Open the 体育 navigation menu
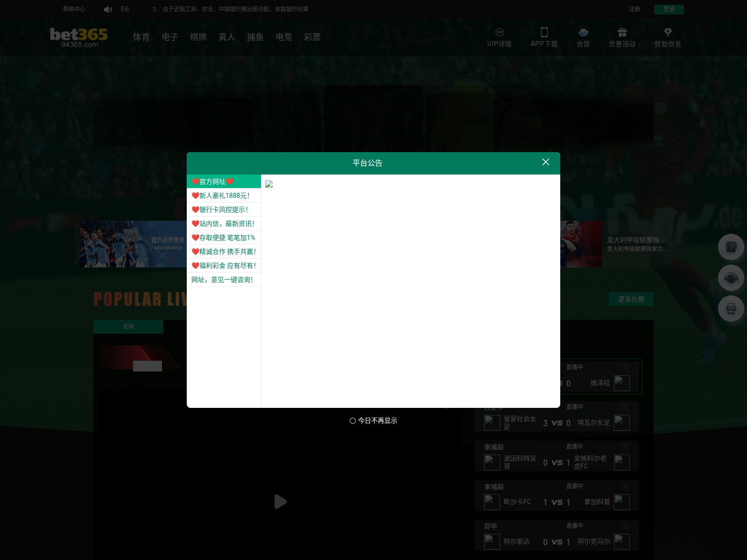 (x=141, y=37)
